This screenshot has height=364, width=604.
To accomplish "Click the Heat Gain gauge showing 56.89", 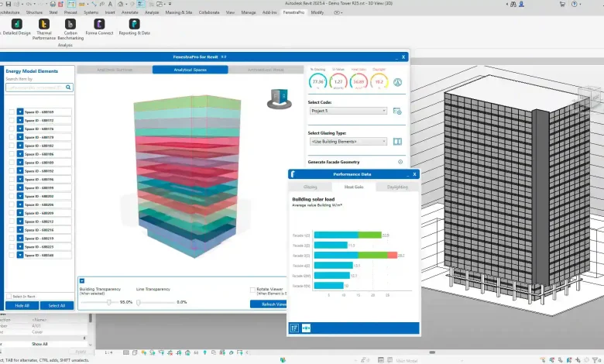I will pos(359,81).
